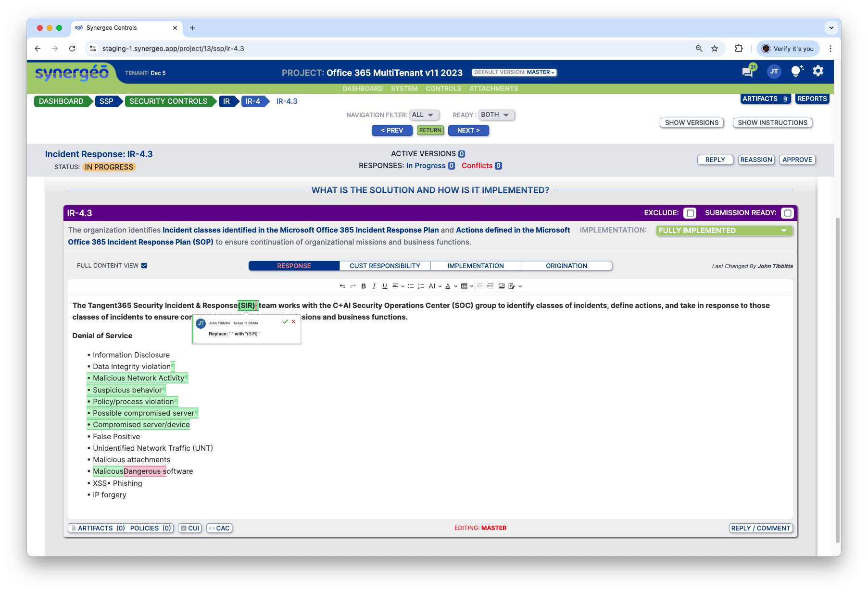
Task: Open the FULLY IMPLEMENTED implementation dropdown
Action: tap(724, 231)
